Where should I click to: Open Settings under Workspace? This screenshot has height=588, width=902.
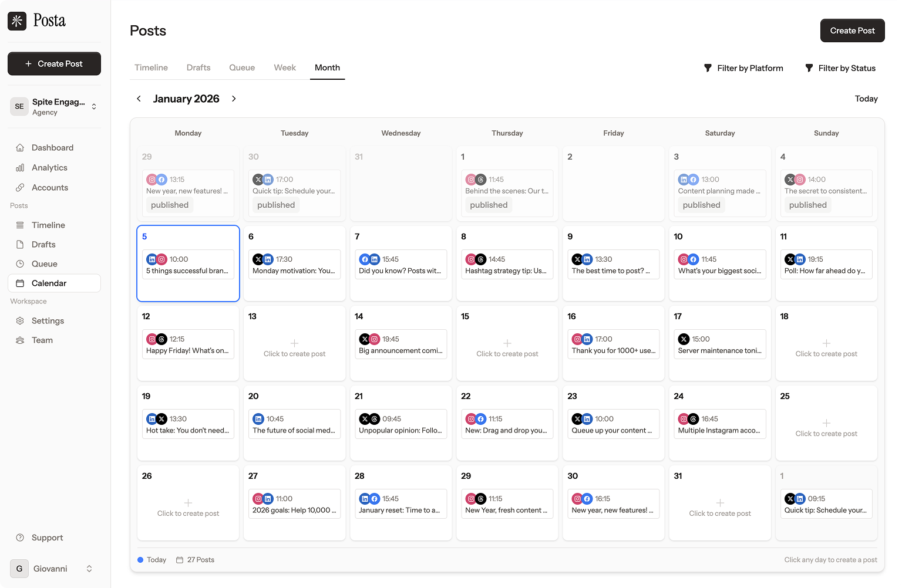48,320
